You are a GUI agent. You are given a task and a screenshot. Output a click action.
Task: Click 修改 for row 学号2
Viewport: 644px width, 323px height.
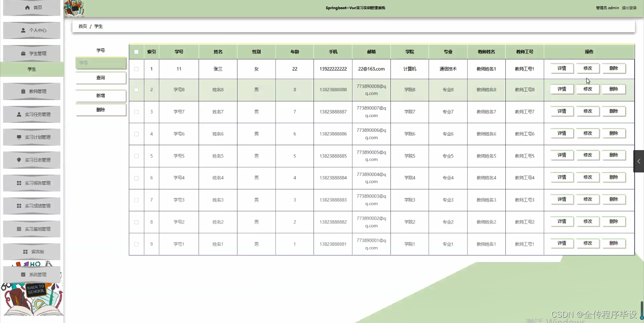click(588, 222)
